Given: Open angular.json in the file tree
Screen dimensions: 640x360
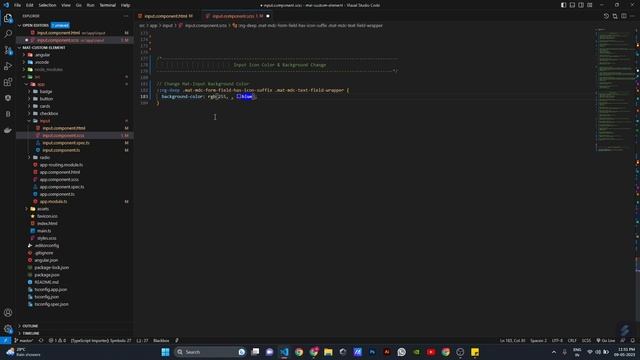Looking at the screenshot, I should (46, 260).
